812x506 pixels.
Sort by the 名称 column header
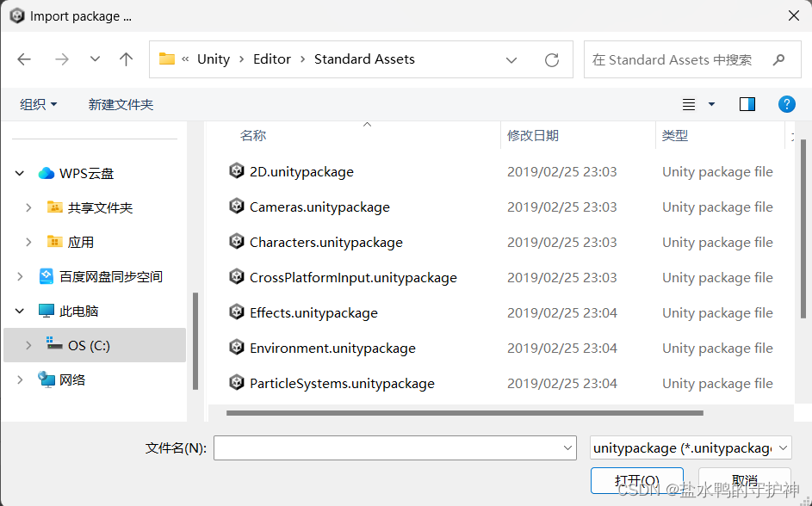(253, 136)
